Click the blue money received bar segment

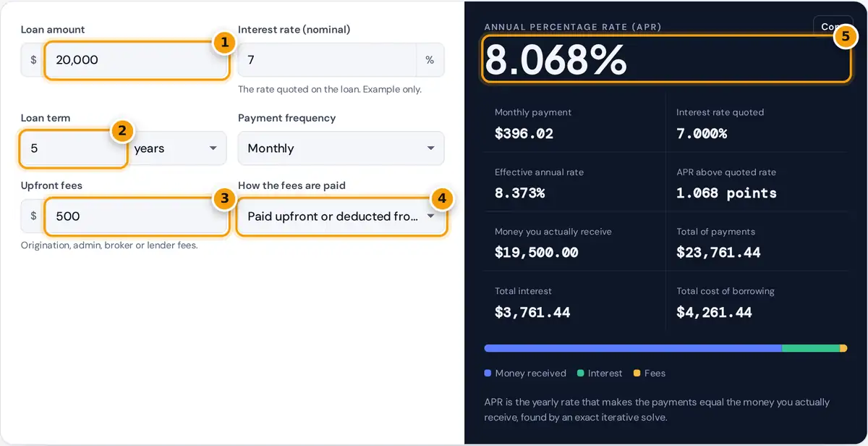[633, 348]
